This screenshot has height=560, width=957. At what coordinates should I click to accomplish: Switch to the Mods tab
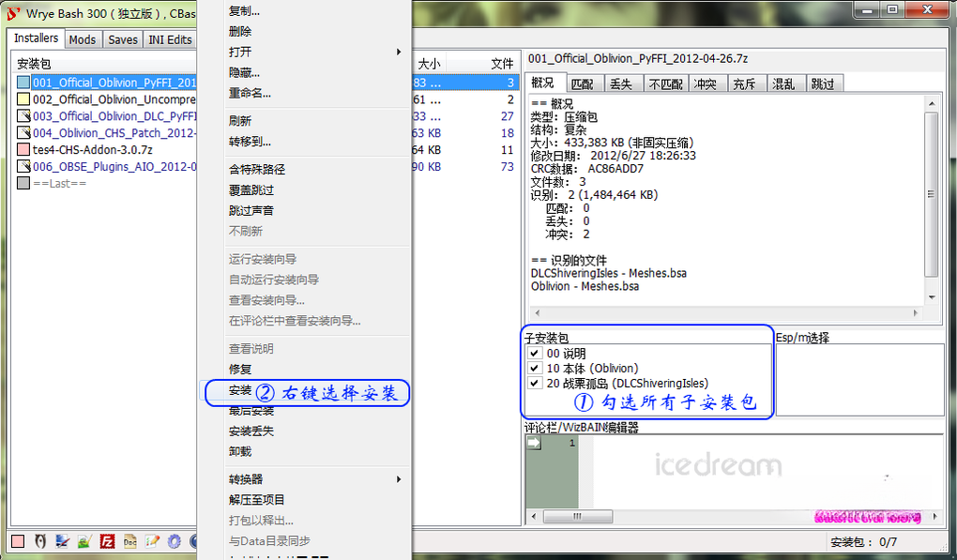[x=83, y=39]
